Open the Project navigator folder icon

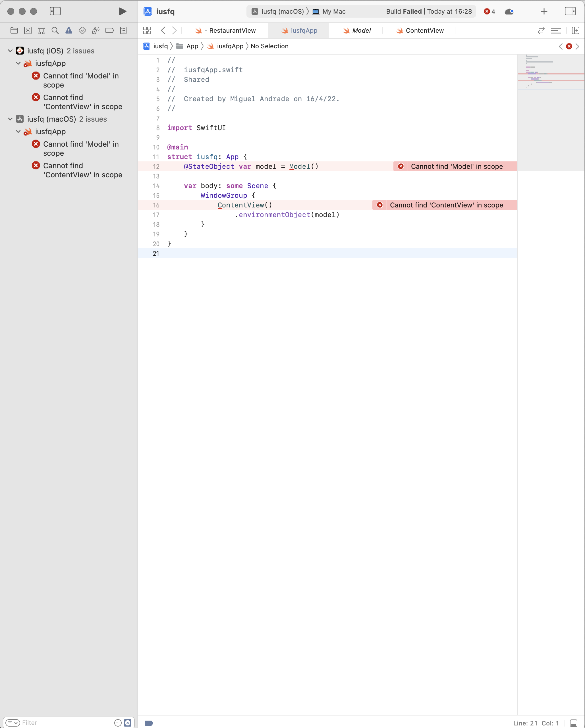tap(14, 30)
